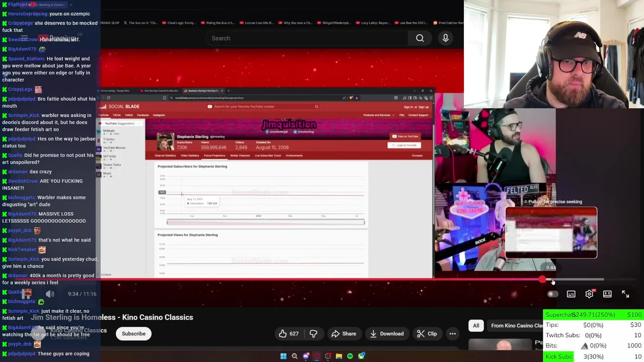Mute the video with the speaker icon

click(50, 294)
